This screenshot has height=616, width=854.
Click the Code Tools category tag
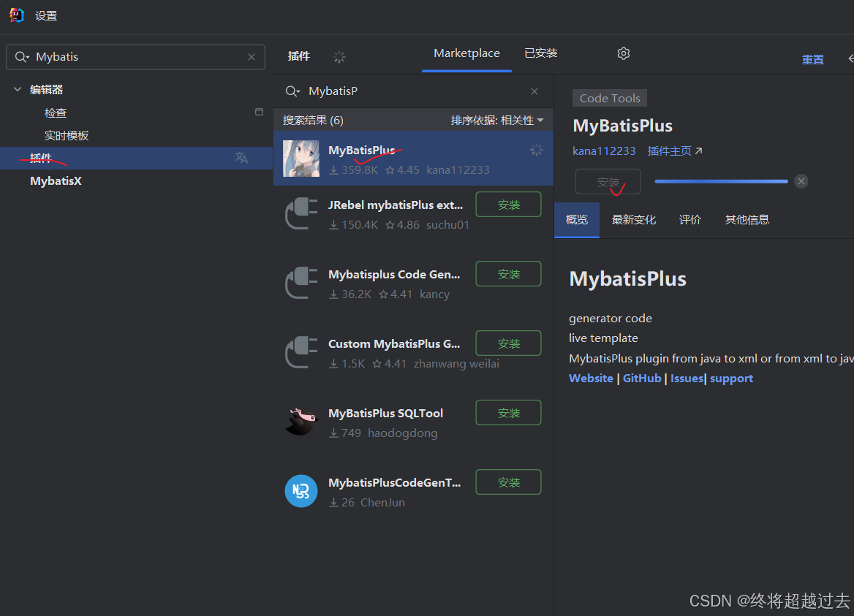pyautogui.click(x=610, y=98)
